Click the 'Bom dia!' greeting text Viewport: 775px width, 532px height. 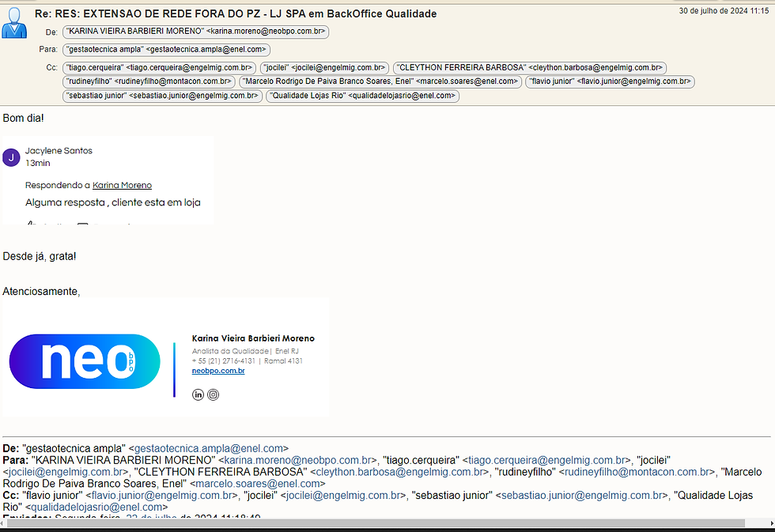(x=23, y=118)
